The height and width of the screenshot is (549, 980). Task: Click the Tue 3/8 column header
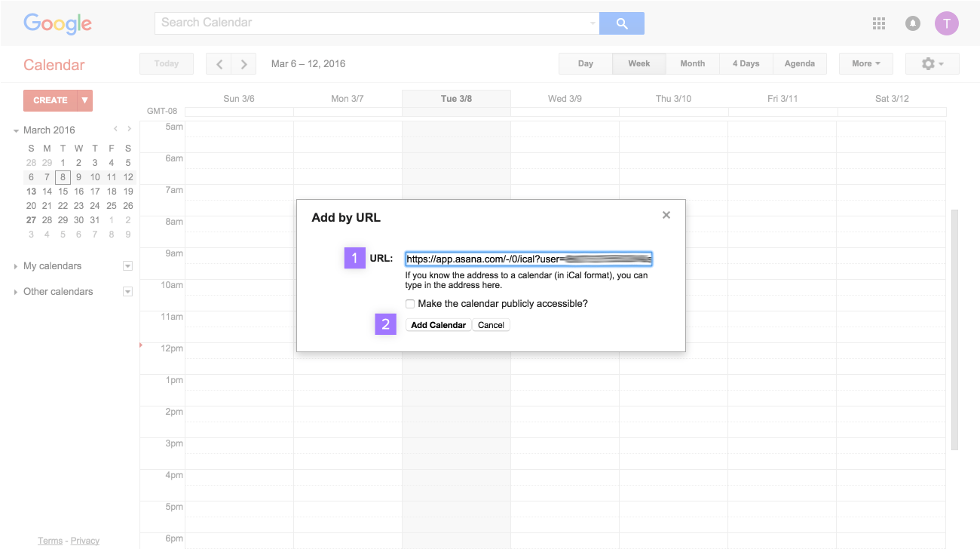point(456,99)
